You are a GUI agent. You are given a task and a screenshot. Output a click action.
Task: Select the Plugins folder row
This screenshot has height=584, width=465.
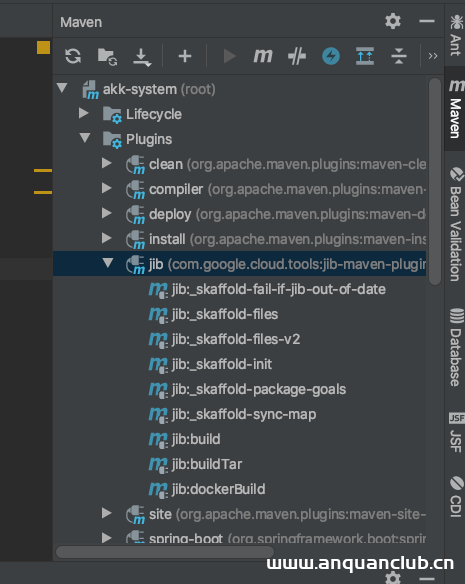click(x=240, y=139)
